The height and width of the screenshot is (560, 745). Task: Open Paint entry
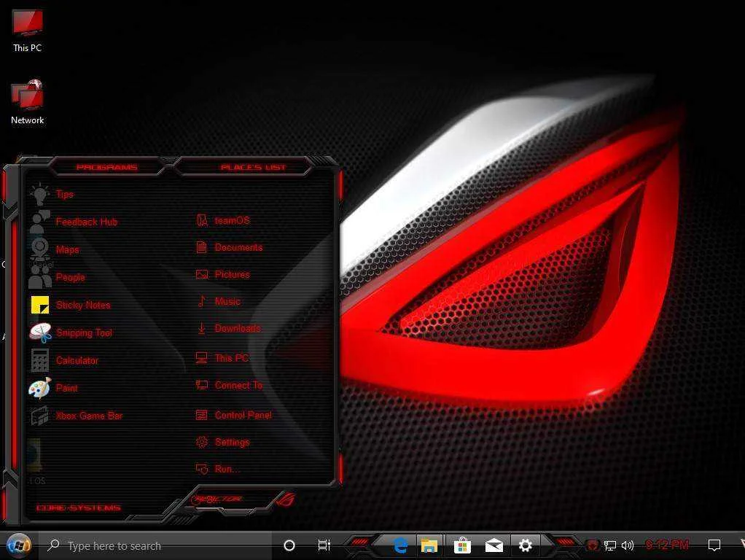click(x=66, y=388)
